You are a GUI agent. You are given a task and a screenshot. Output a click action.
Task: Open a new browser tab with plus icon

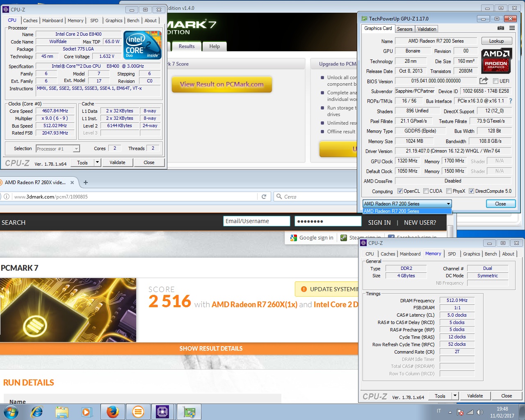pyautogui.click(x=86, y=183)
